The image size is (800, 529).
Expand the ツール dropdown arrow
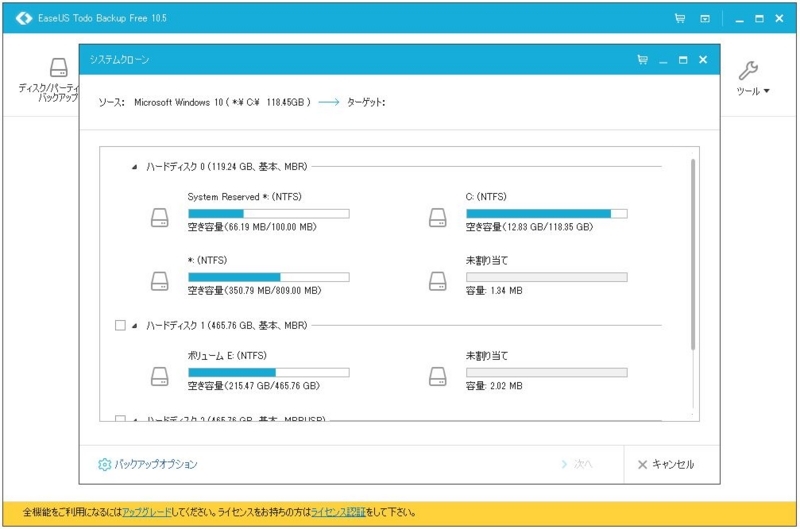tap(766, 91)
